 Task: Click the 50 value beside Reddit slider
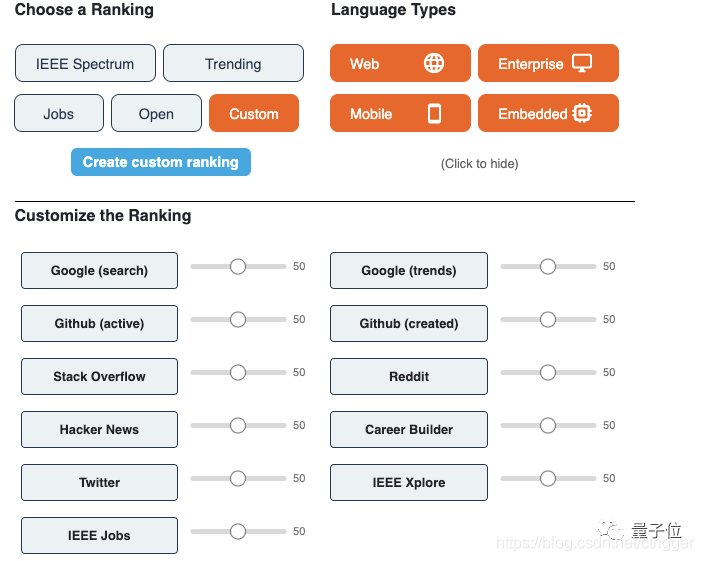[609, 372]
